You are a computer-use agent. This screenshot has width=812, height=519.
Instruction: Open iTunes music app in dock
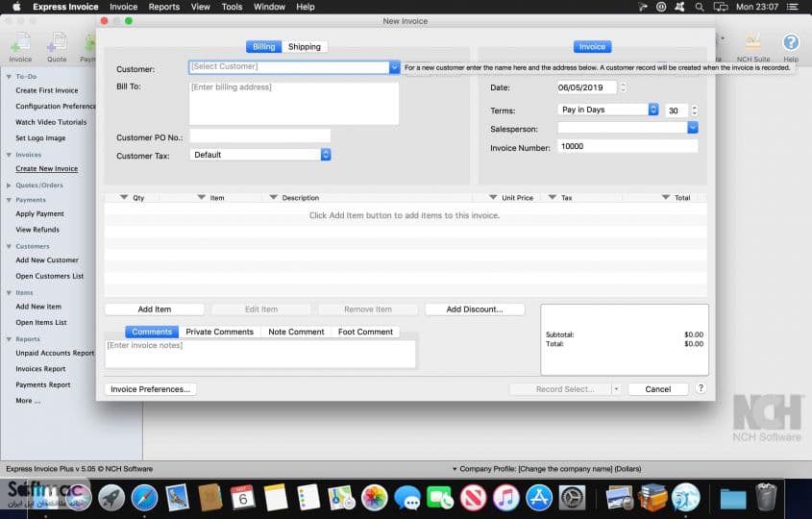tap(506, 497)
